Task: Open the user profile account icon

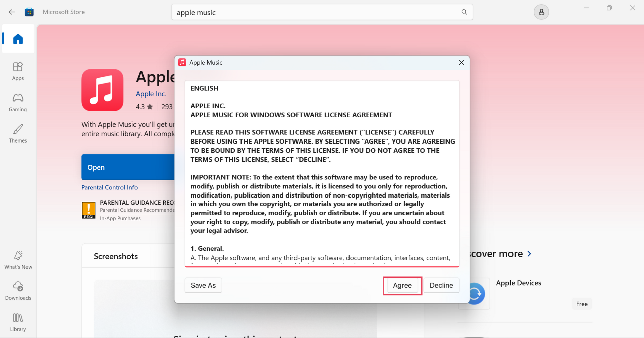Action: [541, 12]
